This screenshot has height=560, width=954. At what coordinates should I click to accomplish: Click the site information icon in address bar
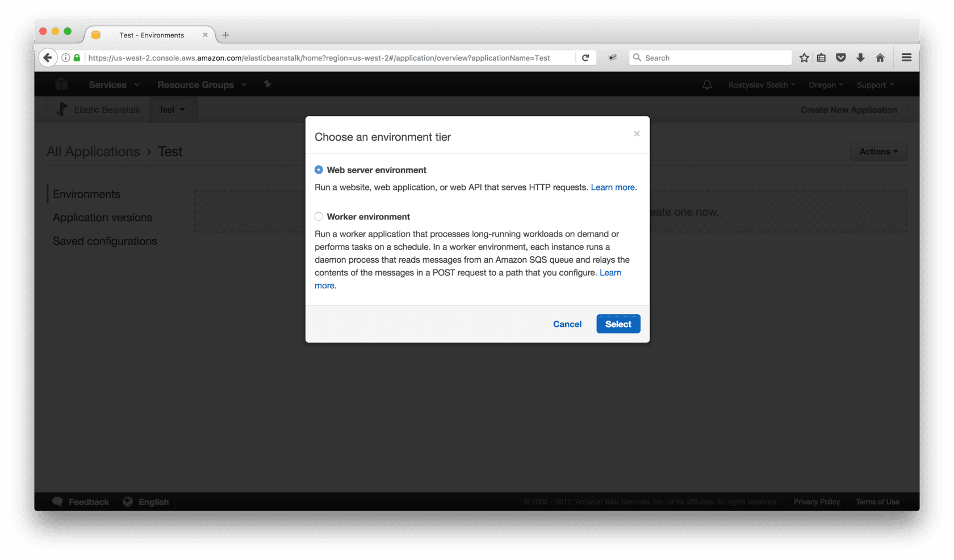[x=66, y=57]
